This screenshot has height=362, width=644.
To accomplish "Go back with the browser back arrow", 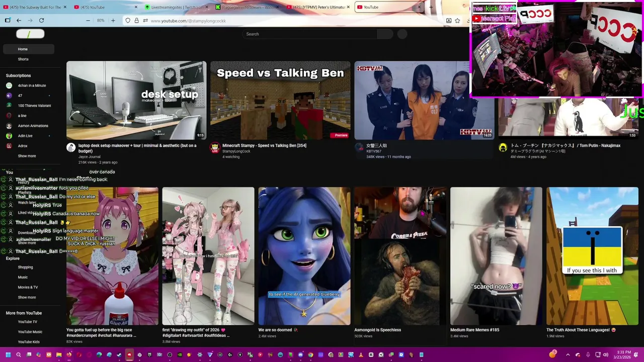I will click(19, 21).
